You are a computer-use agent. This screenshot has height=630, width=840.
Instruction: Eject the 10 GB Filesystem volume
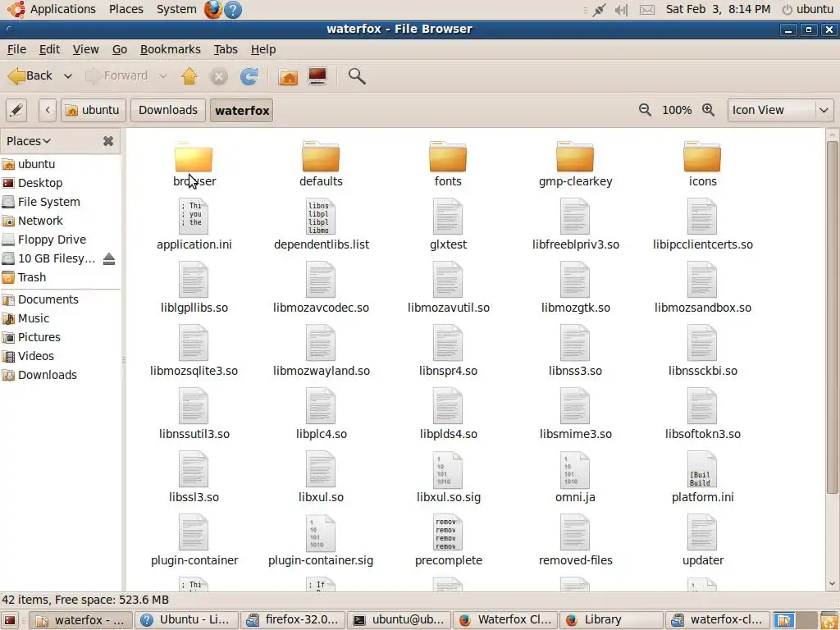(109, 258)
